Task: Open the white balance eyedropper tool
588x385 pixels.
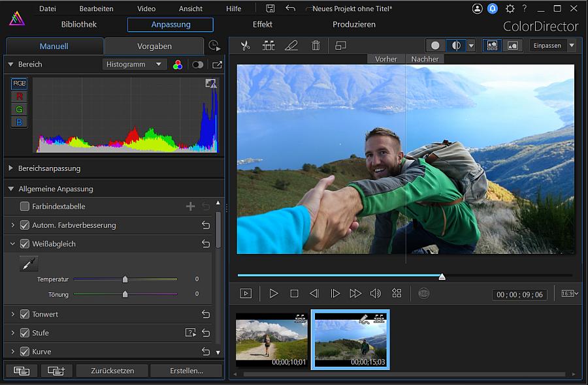Action: [x=27, y=264]
